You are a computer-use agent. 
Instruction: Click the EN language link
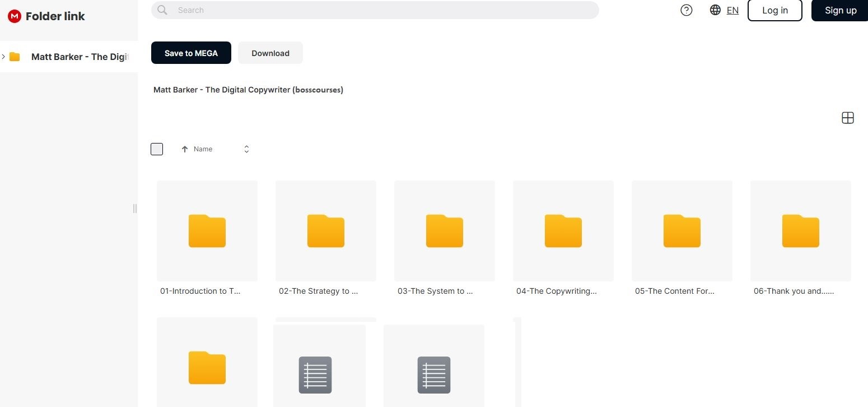click(x=732, y=10)
